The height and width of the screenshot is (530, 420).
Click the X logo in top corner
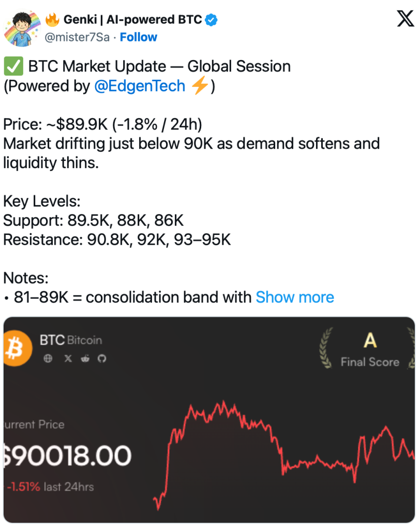click(404, 19)
